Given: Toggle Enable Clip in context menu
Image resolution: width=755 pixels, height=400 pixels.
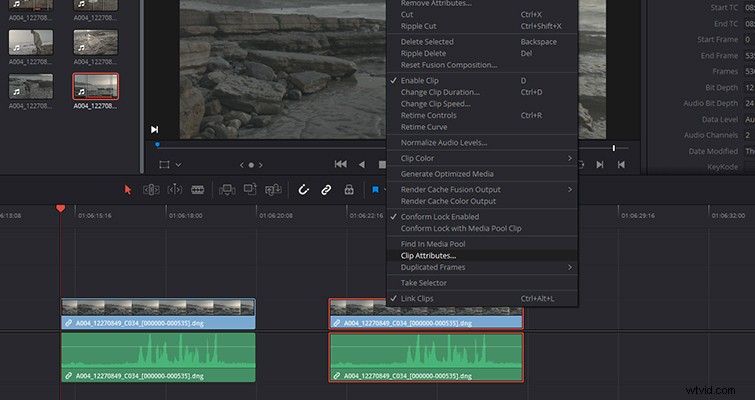Looking at the screenshot, I should point(482,80).
